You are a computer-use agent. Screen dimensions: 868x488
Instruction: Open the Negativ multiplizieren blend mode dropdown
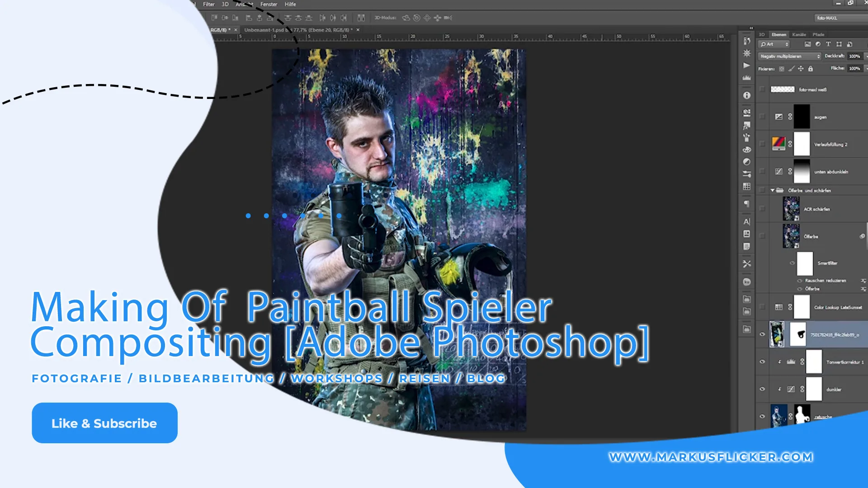(x=789, y=56)
